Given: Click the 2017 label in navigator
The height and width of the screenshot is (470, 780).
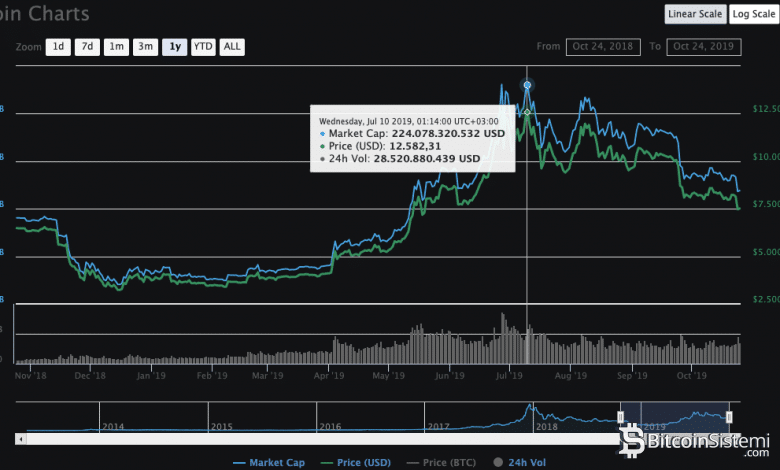Looking at the screenshot, I should click(439, 427).
